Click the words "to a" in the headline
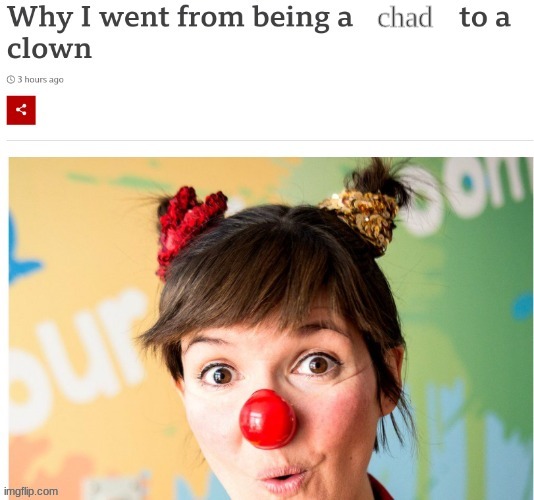Viewport: 534px width, 500px height. pos(485,17)
